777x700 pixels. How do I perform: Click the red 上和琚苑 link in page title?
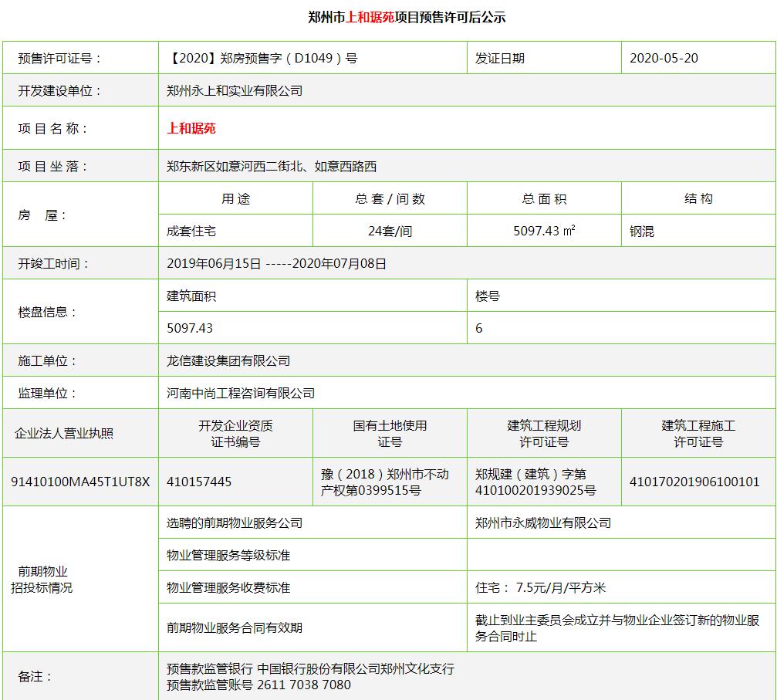coord(370,18)
